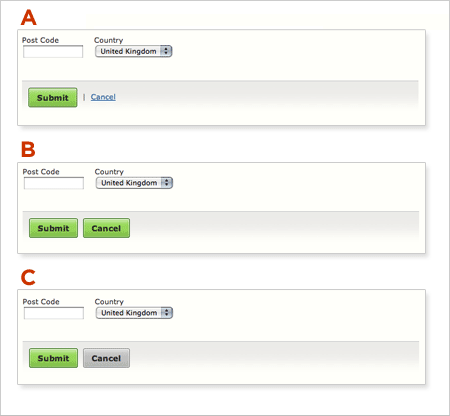450x416 pixels.
Task: Click the Post Code field in form A
Action: (x=53, y=52)
